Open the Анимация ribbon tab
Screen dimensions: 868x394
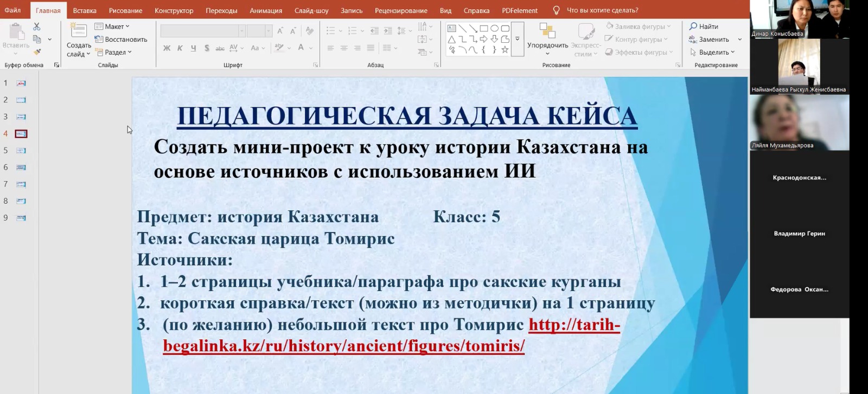pos(265,10)
